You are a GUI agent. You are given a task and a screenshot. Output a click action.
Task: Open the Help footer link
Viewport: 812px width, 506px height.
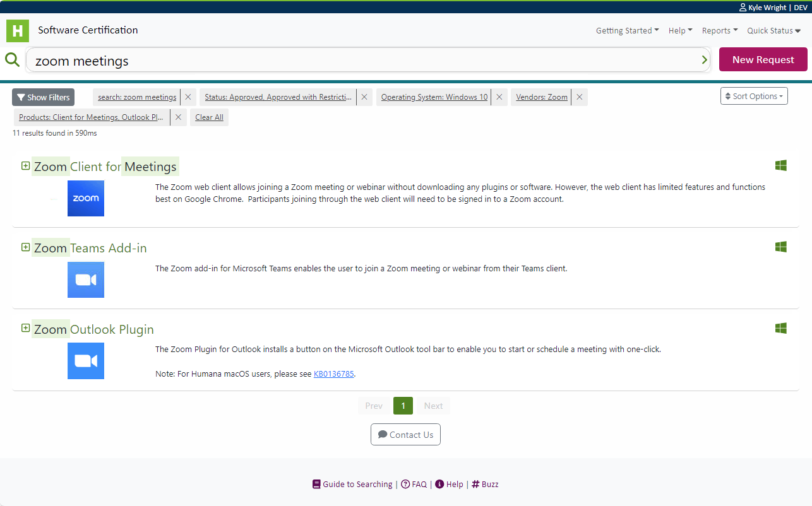pos(449,485)
